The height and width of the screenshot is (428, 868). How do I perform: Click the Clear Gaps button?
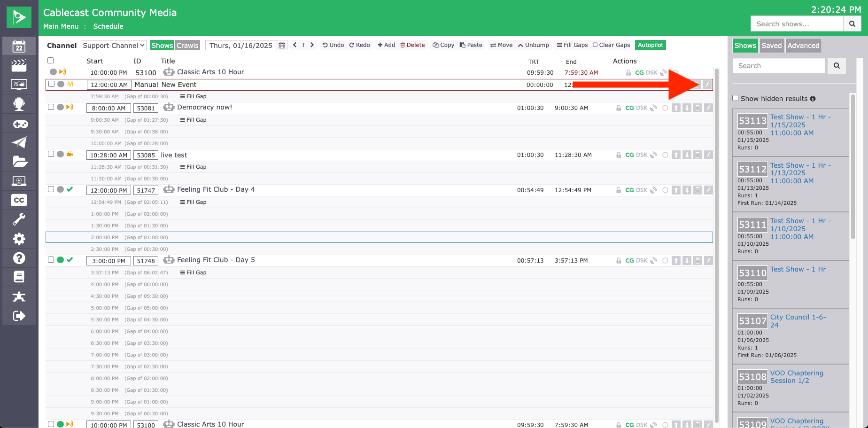coord(612,45)
